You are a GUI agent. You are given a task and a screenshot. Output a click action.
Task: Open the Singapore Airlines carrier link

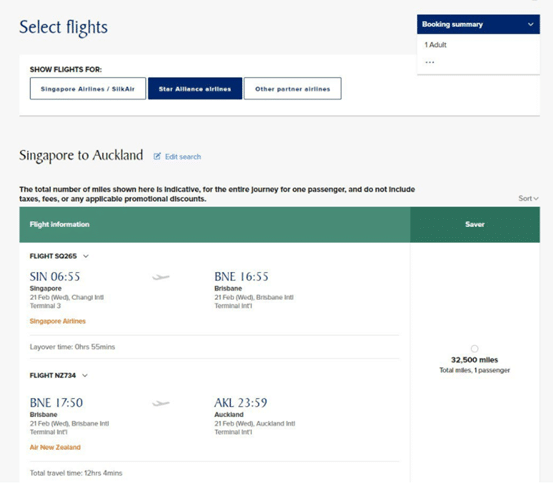57,321
